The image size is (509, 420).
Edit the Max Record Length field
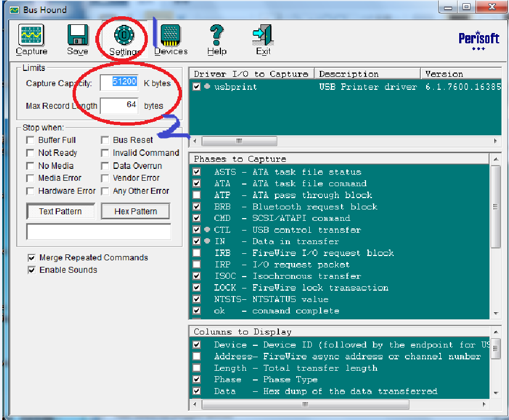[x=119, y=106]
